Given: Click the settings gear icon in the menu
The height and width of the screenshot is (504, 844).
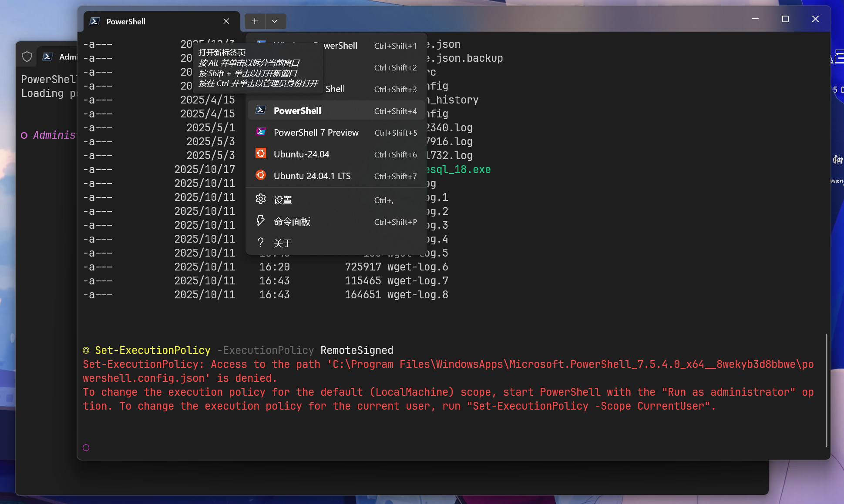Looking at the screenshot, I should (261, 199).
